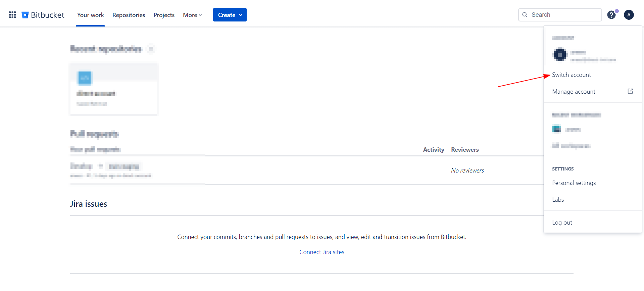The height and width of the screenshot is (291, 644).
Task: Click the Reviewers column header
Action: 465,150
